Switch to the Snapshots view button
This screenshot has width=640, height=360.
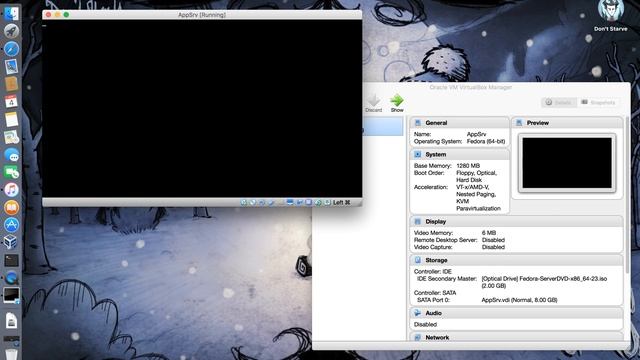point(598,102)
